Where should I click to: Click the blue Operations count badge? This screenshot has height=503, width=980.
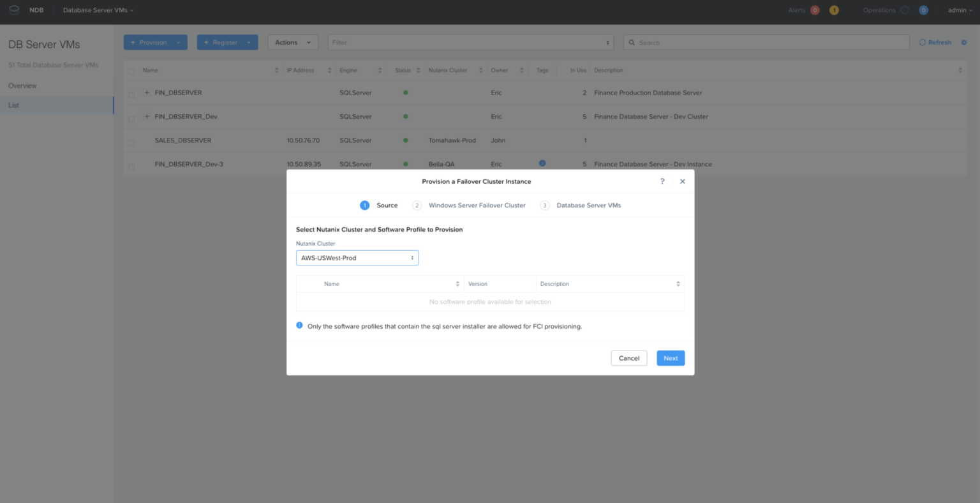pos(923,10)
